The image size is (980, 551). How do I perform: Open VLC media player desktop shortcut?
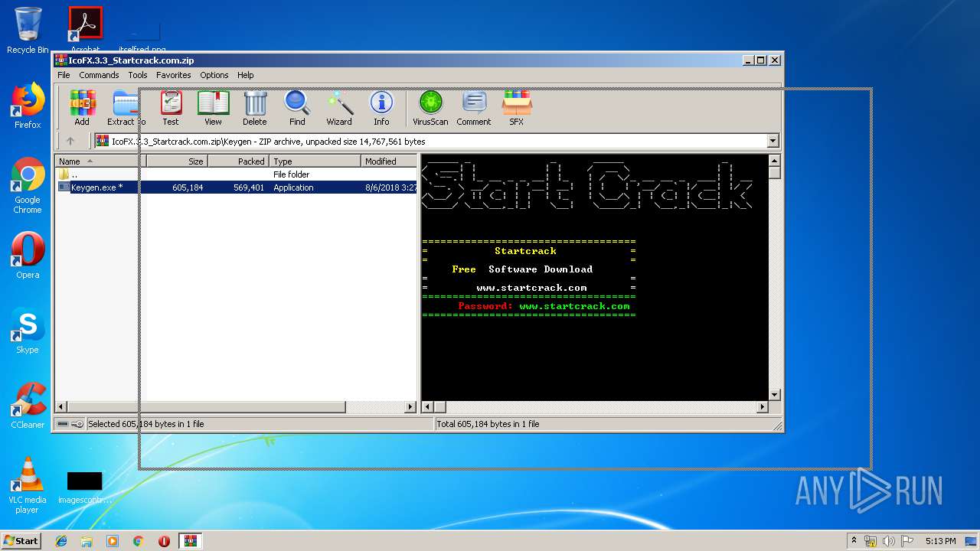click(x=28, y=485)
